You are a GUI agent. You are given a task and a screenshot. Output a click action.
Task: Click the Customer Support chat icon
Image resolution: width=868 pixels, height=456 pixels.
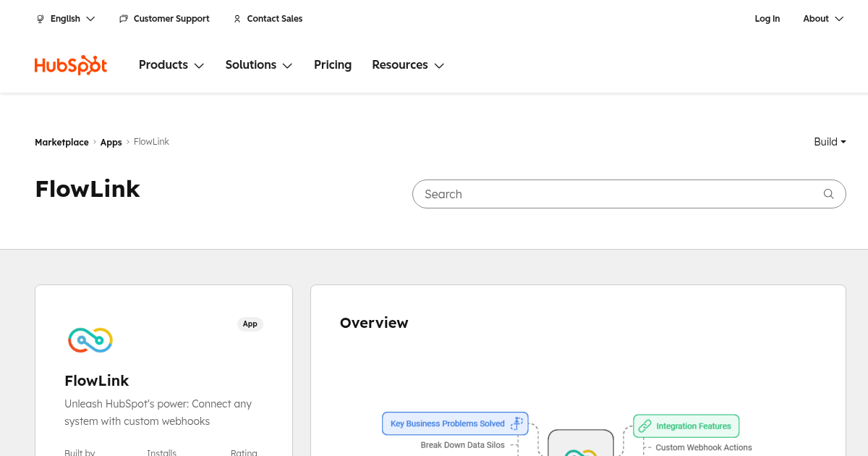[124, 19]
